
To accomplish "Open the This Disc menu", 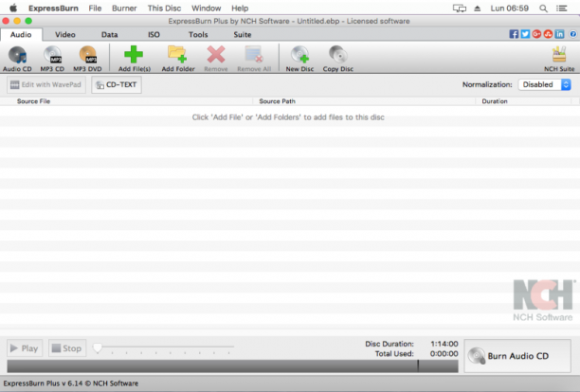I will [x=164, y=9].
